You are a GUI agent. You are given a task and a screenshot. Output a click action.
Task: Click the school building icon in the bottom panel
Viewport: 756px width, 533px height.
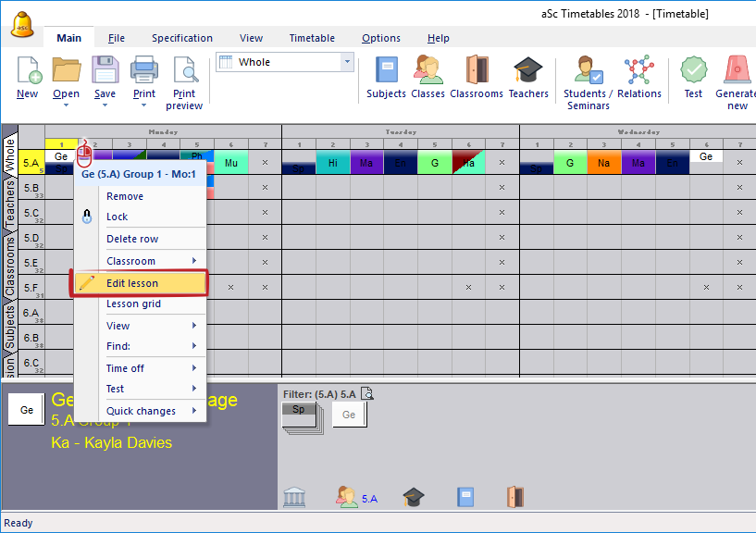click(294, 498)
